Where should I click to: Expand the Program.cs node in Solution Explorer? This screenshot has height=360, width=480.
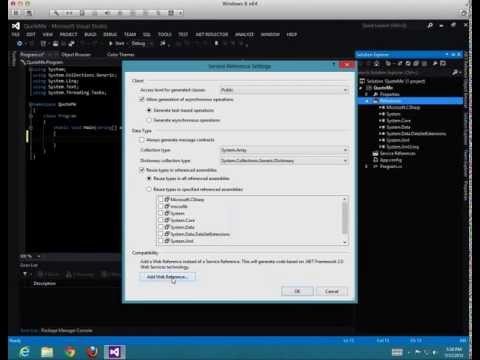pos(367,166)
